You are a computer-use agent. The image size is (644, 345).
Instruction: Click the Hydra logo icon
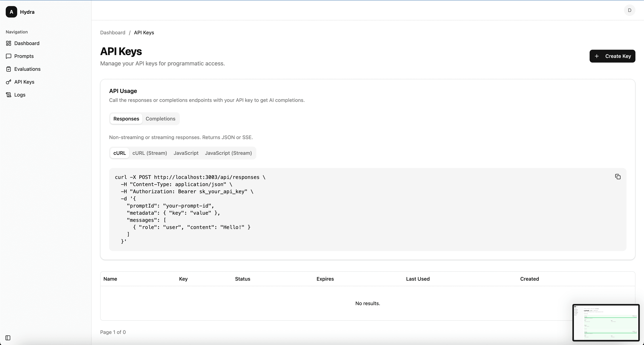point(11,12)
